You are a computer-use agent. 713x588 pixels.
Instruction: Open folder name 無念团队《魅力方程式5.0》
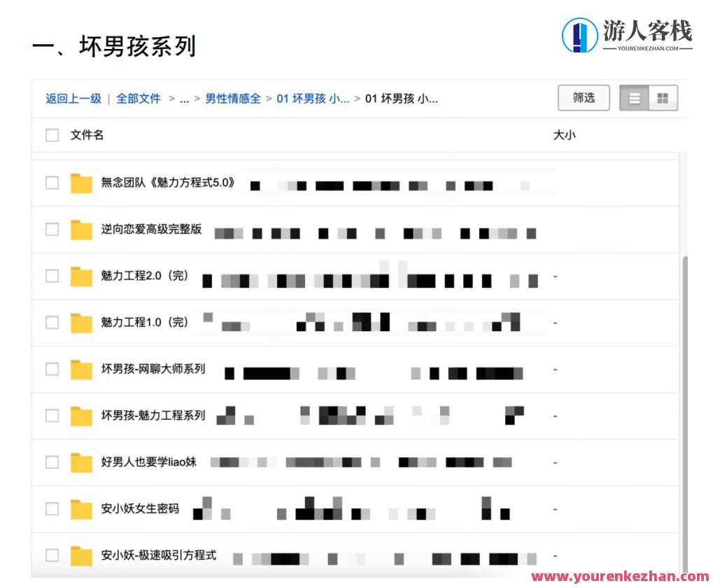(x=168, y=183)
